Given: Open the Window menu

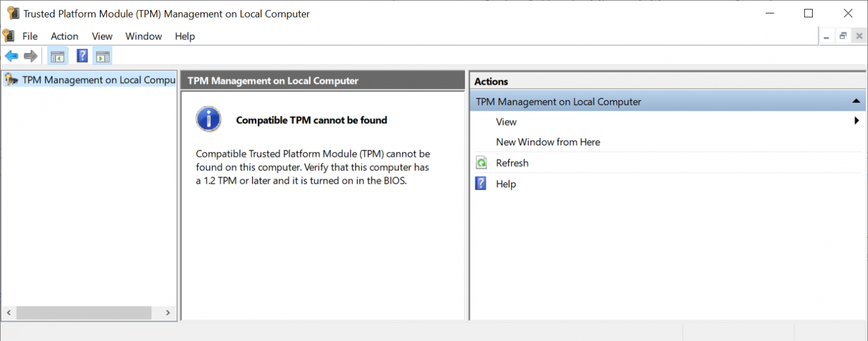Looking at the screenshot, I should click(x=143, y=36).
